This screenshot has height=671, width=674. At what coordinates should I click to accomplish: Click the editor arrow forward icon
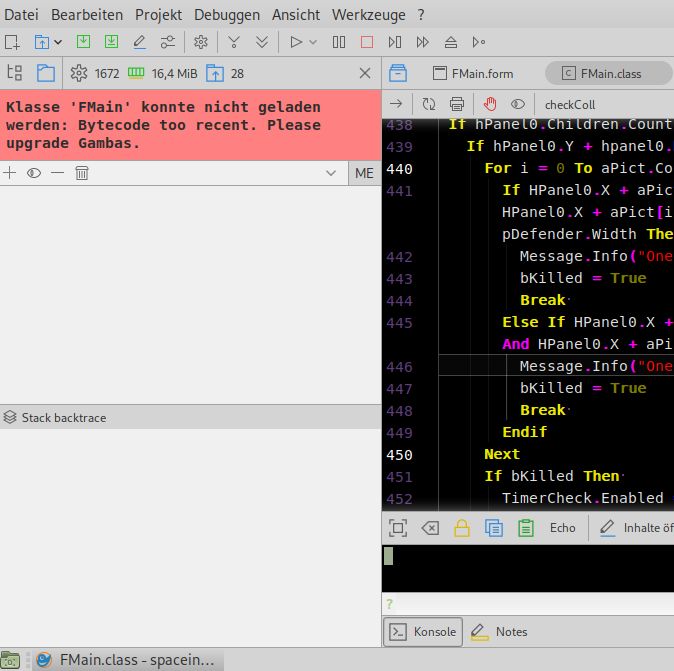396,104
